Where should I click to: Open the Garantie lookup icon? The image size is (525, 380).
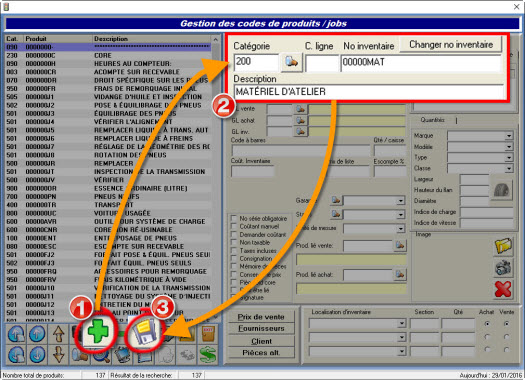coord(336,200)
